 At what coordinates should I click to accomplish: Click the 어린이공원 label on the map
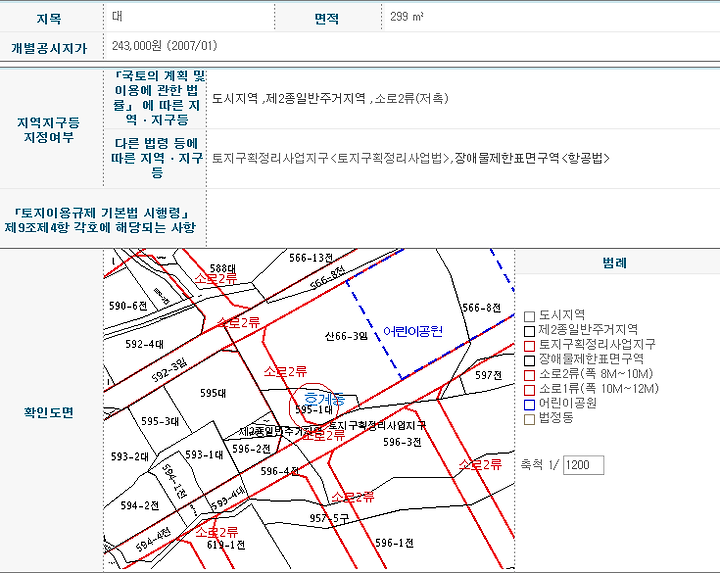413,331
